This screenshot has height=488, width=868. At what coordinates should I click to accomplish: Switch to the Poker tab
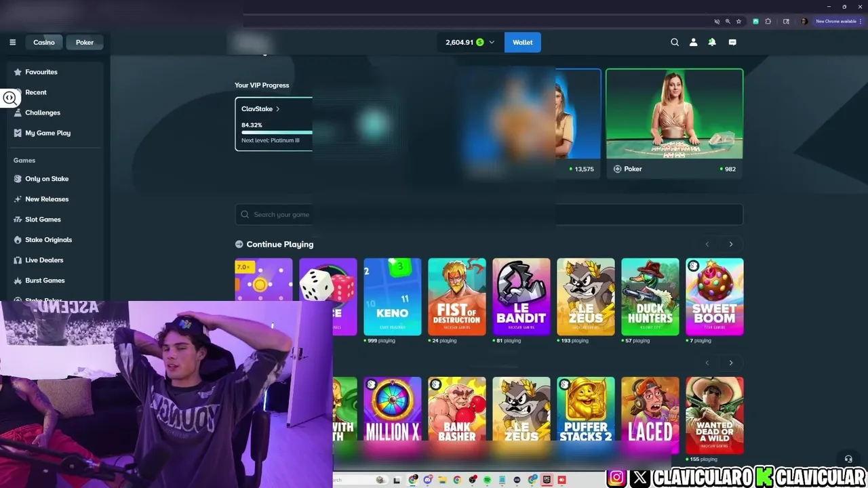click(85, 42)
